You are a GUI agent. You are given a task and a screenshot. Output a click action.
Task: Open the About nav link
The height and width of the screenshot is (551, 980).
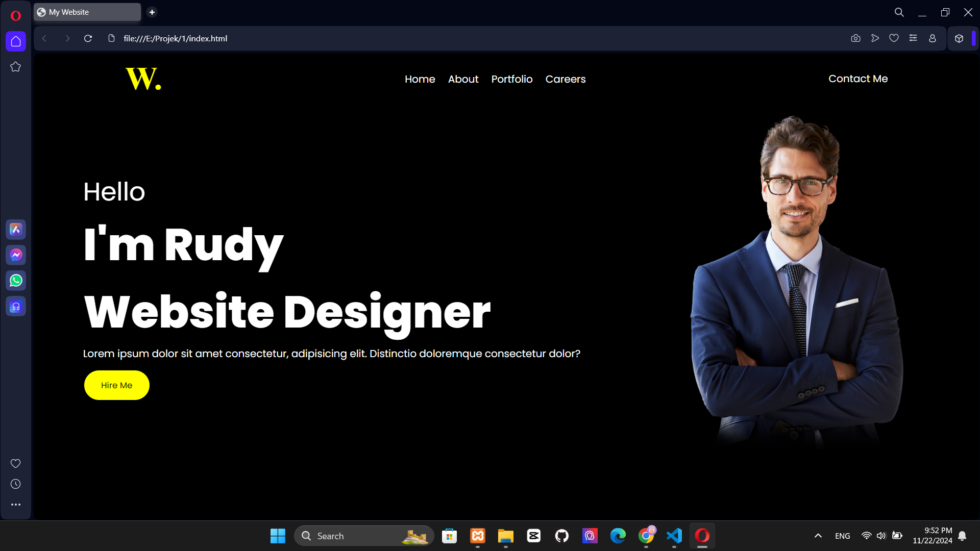pyautogui.click(x=463, y=79)
